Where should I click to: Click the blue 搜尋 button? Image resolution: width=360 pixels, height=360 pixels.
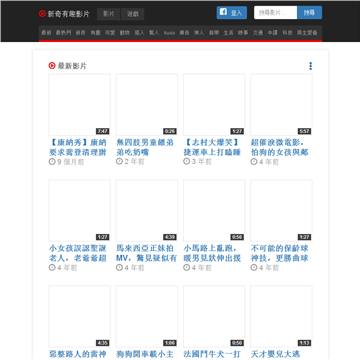coord(310,13)
